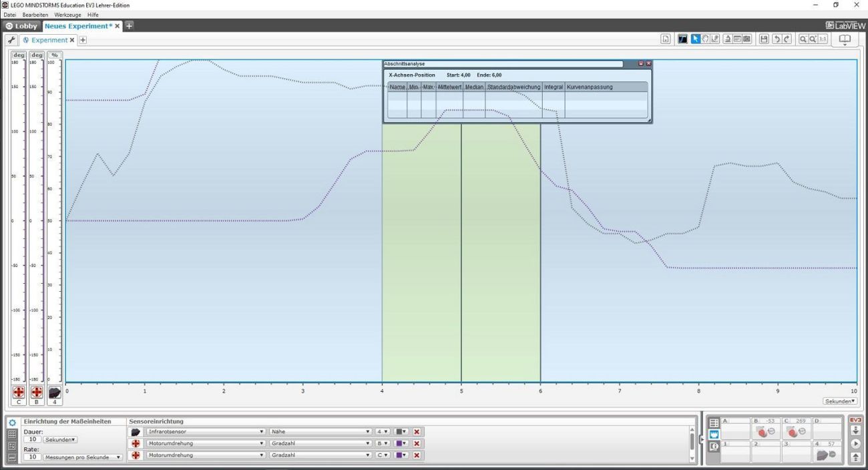This screenshot has height=470, width=868.
Task: Click the undo arrow in toolbar
Action: (x=777, y=39)
